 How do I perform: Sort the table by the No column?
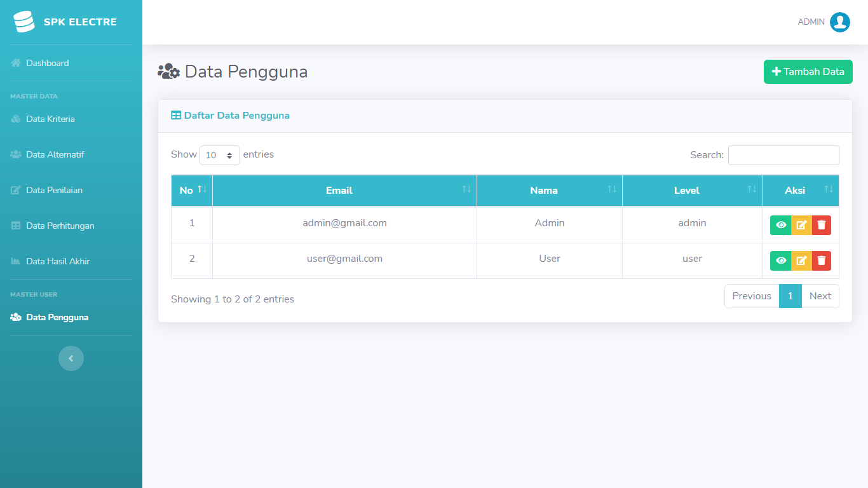coord(192,191)
